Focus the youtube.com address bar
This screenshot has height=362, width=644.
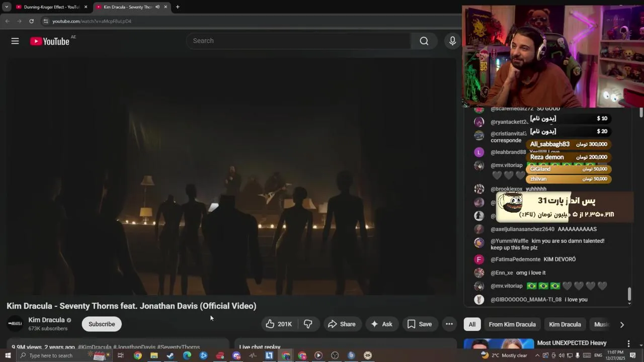click(x=252, y=21)
